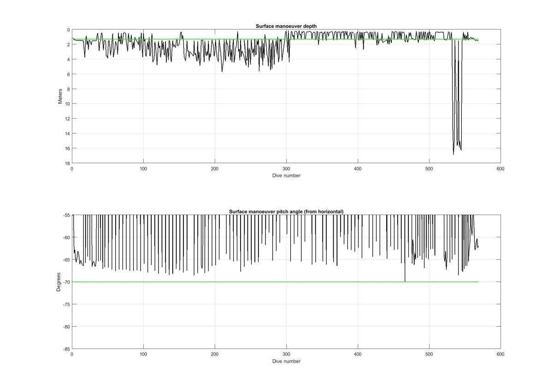
Task: Click the "-60" tick on the Degrees axis
Action: [x=66, y=238]
